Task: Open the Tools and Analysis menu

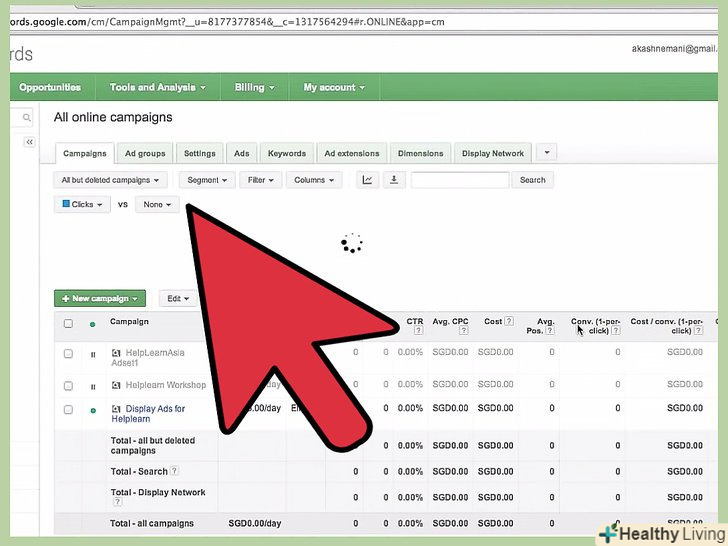Action: (157, 87)
